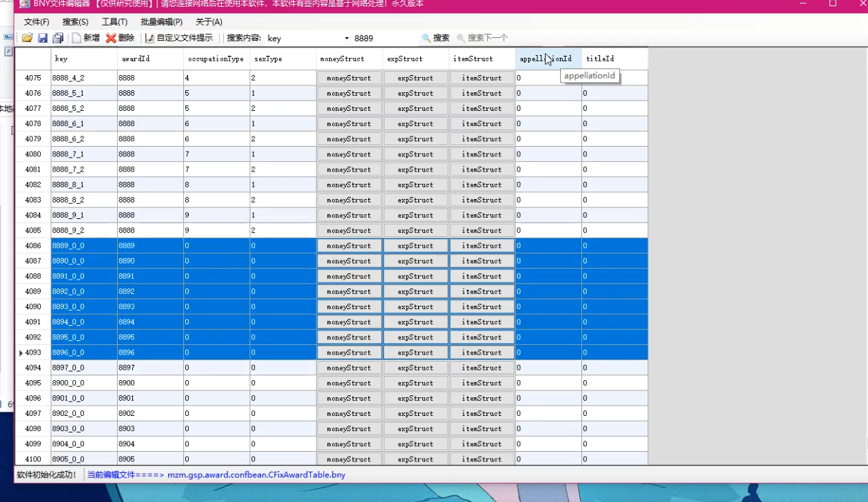Click key cell 8896_0_0
This screenshot has height=502, width=868.
[84, 353]
